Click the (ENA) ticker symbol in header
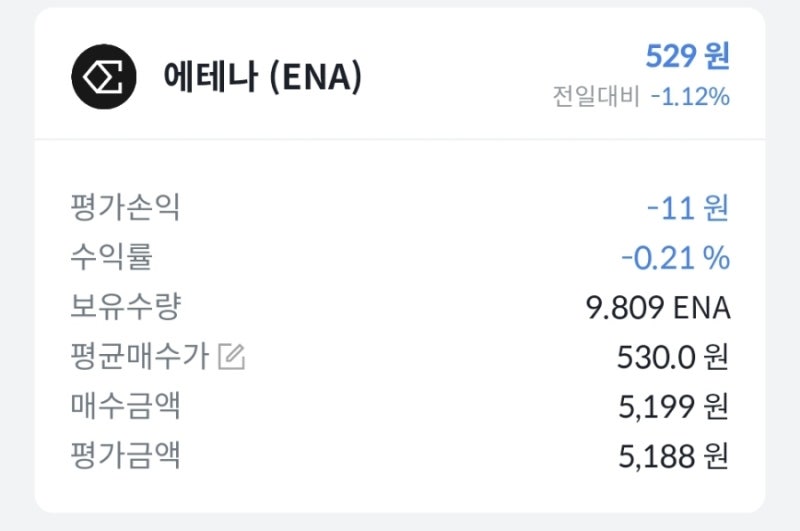 (x=315, y=77)
